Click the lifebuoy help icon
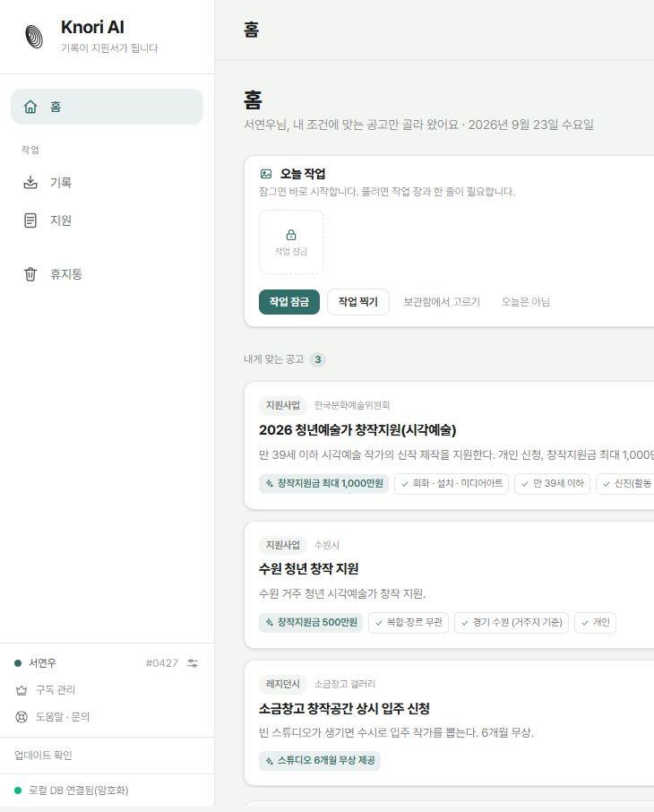654x812 pixels. [x=22, y=717]
